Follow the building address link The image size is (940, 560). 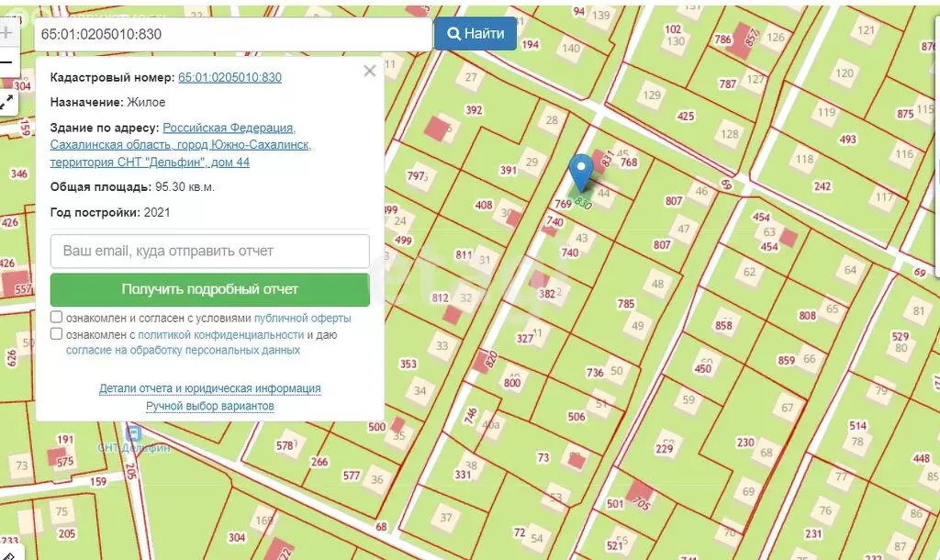tap(180, 145)
